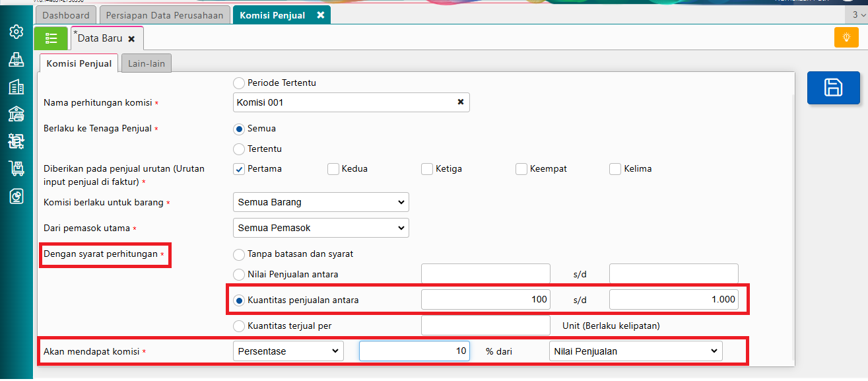Image resolution: width=868 pixels, height=381 pixels.
Task: Click the quantity field showing 1.000
Action: pos(674,300)
